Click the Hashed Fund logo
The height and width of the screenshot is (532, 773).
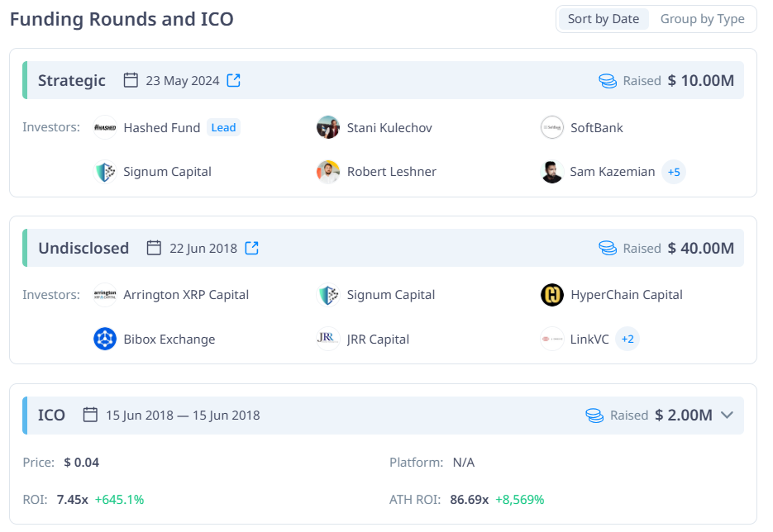[x=105, y=127]
